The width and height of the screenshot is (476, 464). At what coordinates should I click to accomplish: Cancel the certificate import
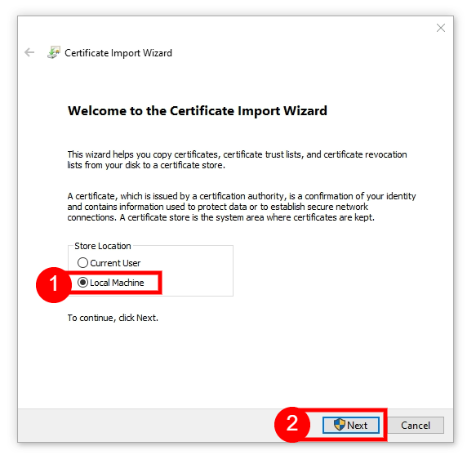416,425
